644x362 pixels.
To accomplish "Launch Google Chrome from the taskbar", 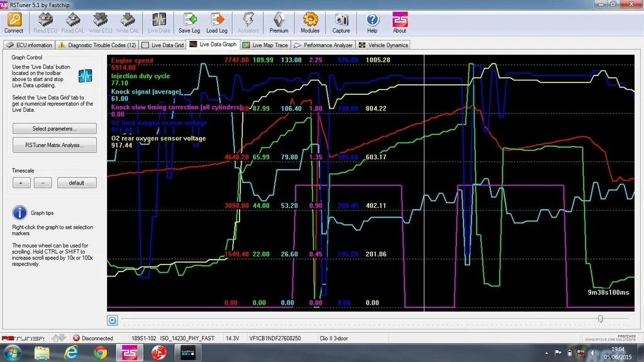I will point(100,353).
